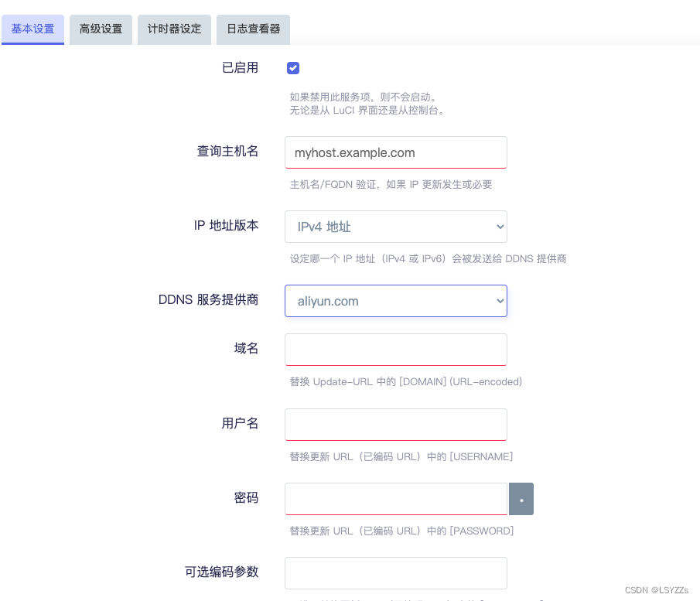Toggle the reveal password icon
Screen dimensions: 700x601
click(521, 499)
